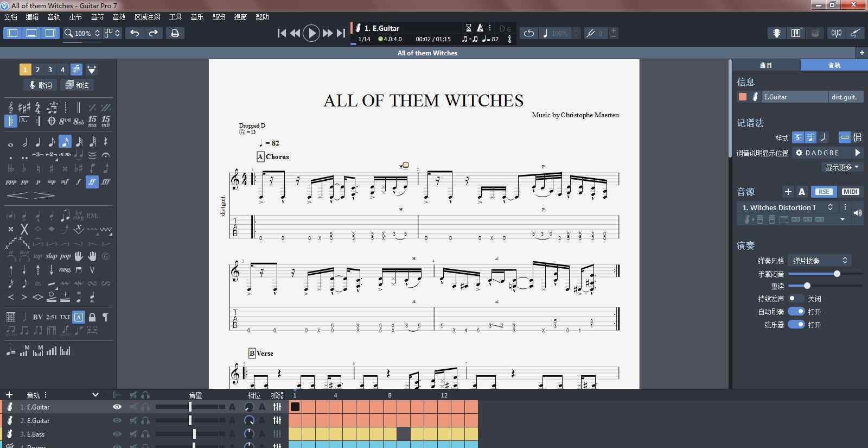Select the fortissimo ff dynamic
The width and height of the screenshot is (868, 448).
tap(92, 182)
